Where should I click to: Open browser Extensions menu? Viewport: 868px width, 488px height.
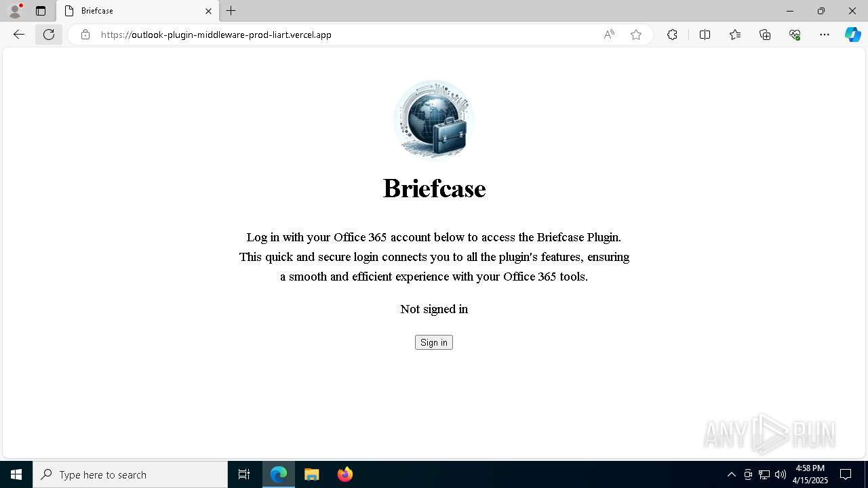click(672, 35)
